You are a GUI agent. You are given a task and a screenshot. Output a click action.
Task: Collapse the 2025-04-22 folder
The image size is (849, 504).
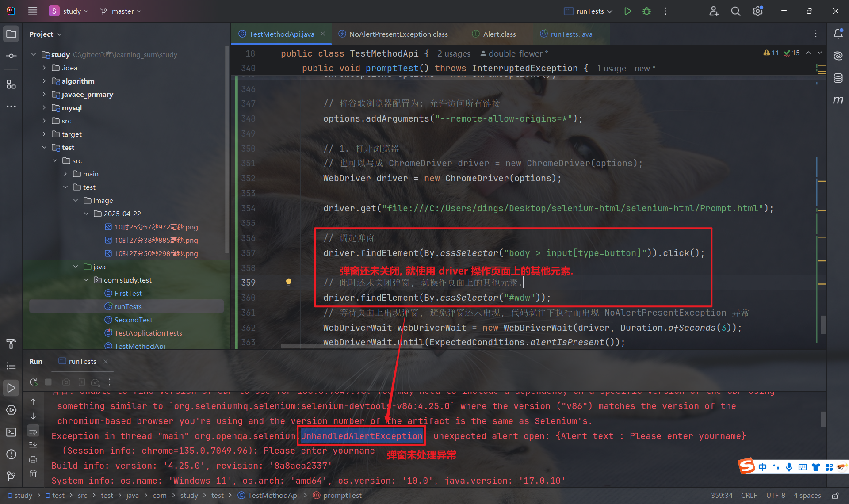(86, 214)
